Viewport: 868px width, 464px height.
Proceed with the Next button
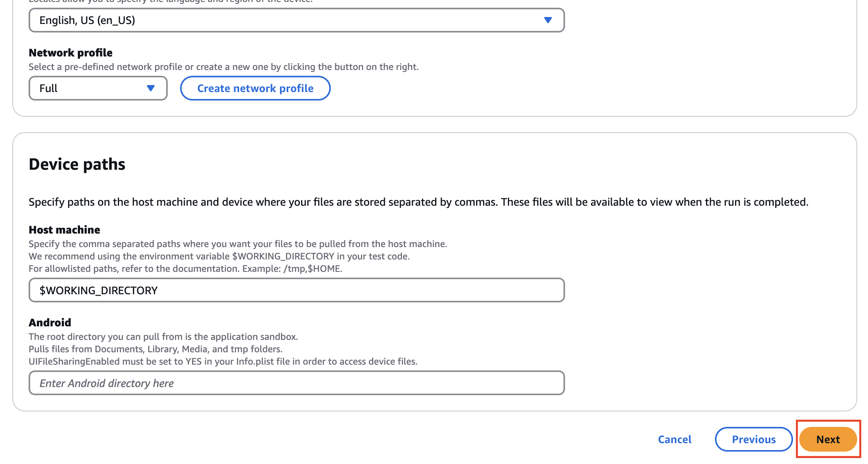(x=828, y=439)
